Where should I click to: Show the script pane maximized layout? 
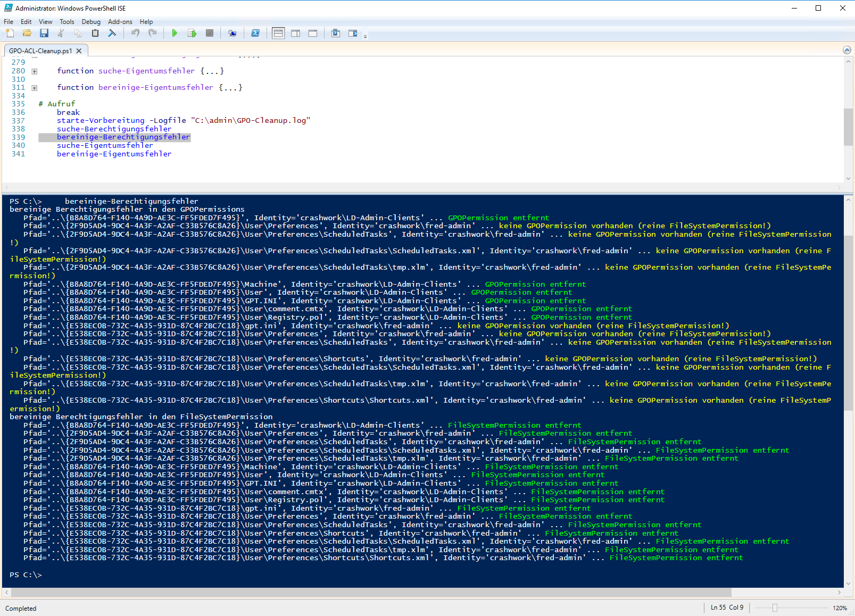(313, 33)
